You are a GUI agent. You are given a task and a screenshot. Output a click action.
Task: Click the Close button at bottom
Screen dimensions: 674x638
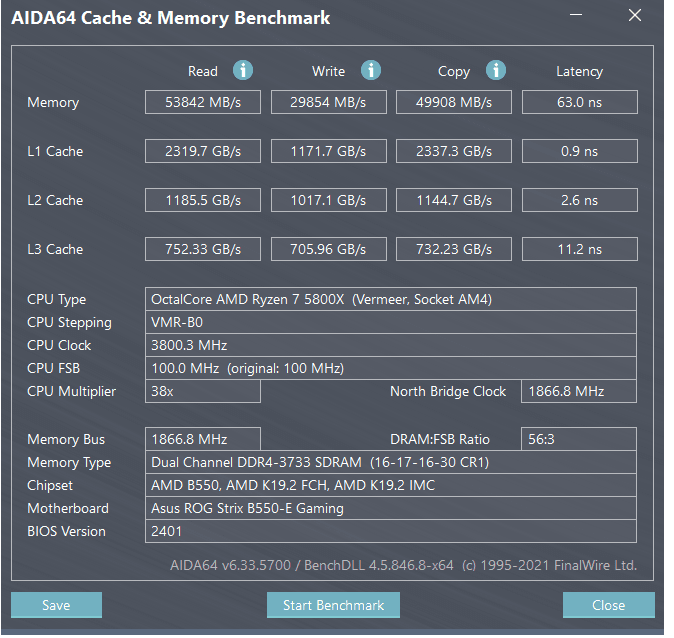coord(609,605)
